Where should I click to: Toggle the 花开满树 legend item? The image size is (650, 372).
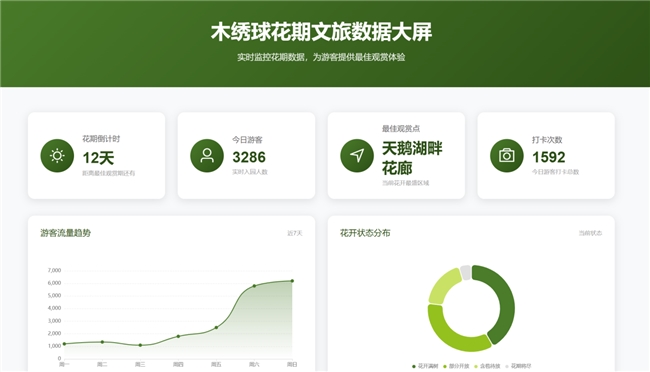click(x=425, y=366)
